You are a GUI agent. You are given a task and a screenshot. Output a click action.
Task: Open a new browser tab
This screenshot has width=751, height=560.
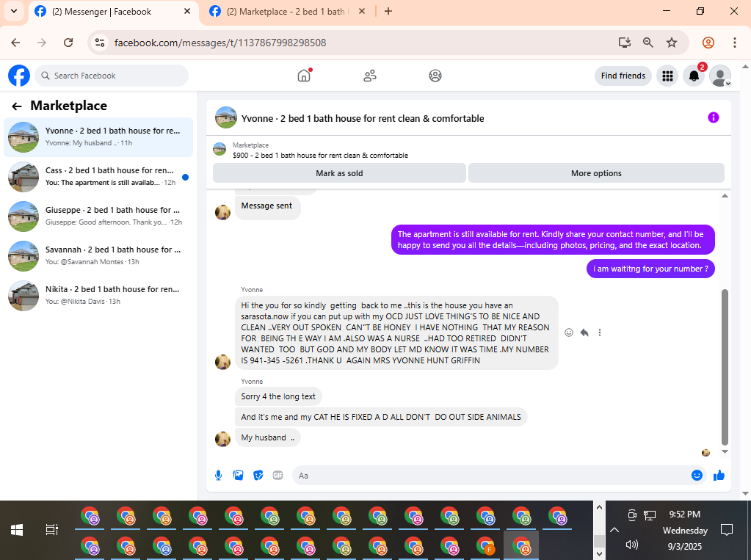click(388, 12)
